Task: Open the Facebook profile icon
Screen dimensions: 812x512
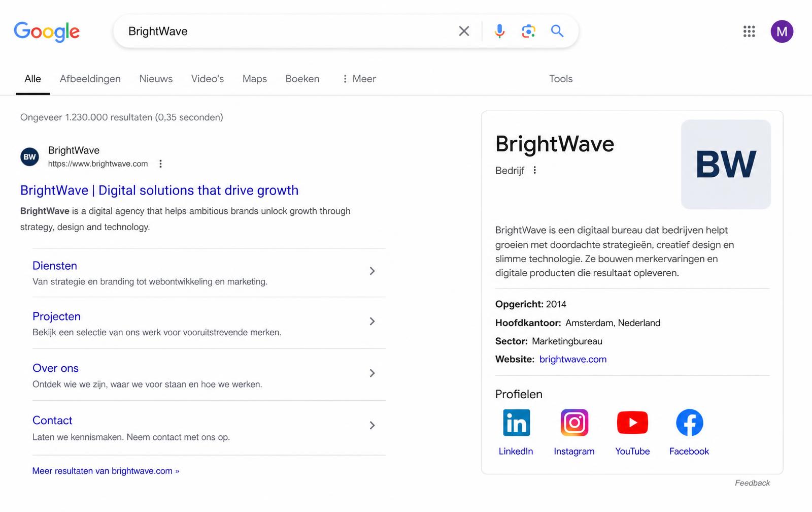Action: [689, 423]
